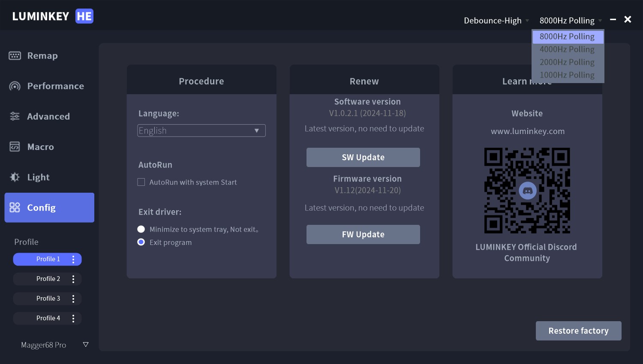Click firmware version V1.12 text
The height and width of the screenshot is (364, 643).
[368, 190]
